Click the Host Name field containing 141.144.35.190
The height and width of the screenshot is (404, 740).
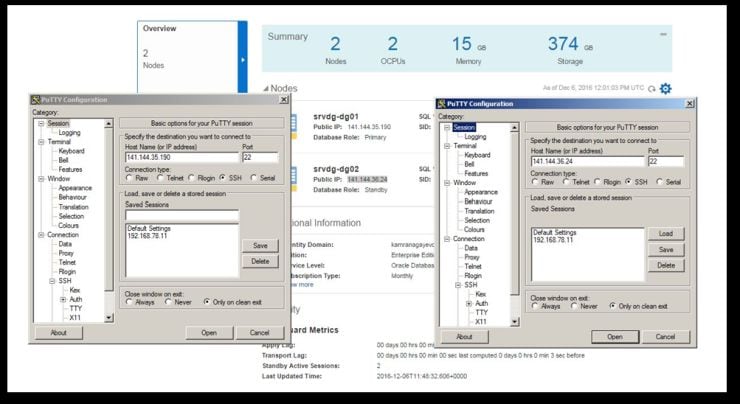coord(182,158)
